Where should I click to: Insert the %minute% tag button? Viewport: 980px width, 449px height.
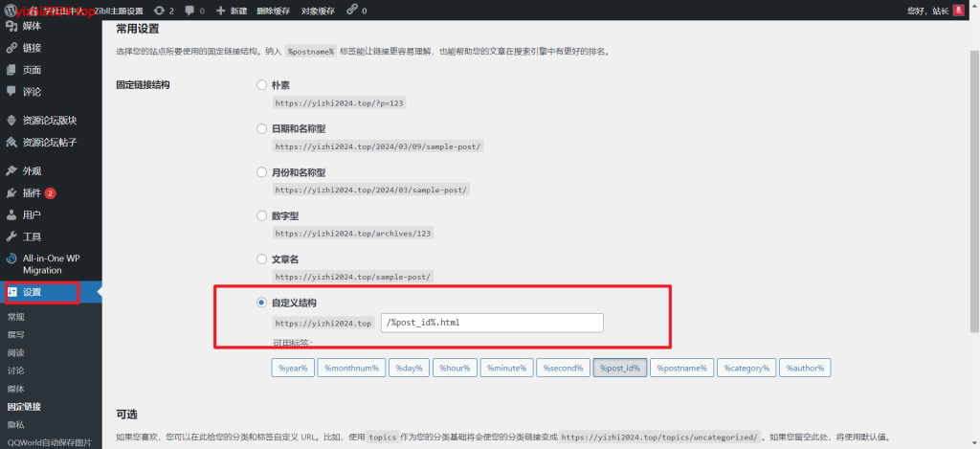(x=507, y=368)
